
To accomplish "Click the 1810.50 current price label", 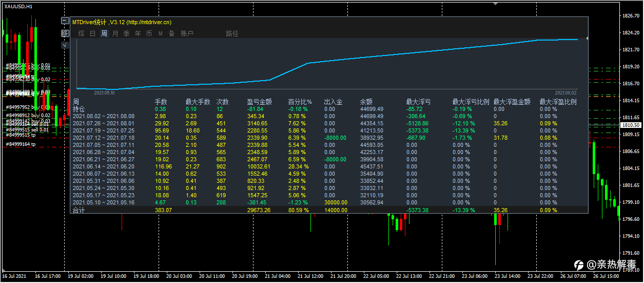I will [x=630, y=125].
